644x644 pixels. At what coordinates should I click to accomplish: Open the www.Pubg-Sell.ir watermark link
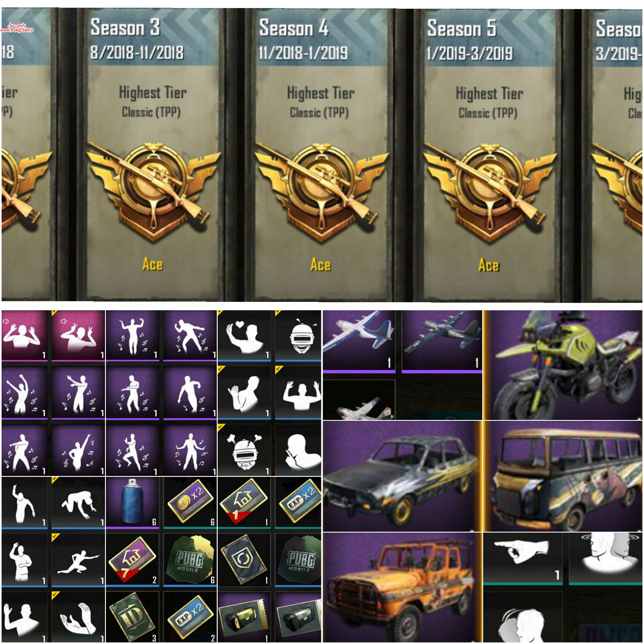(x=17, y=30)
